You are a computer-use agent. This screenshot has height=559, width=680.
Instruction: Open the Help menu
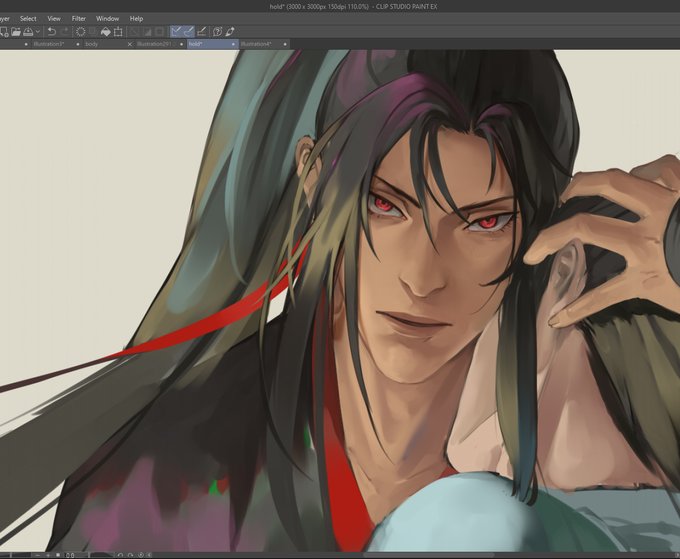[136, 19]
